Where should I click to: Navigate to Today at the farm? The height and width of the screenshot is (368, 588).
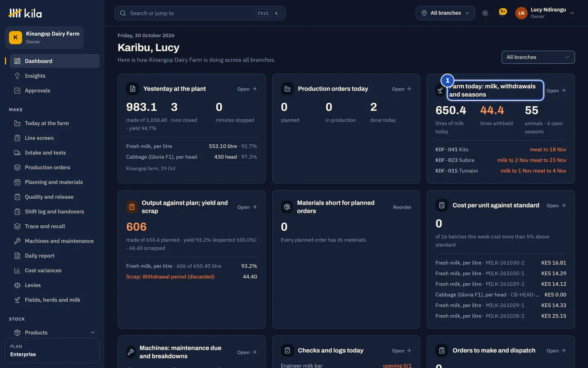[55, 123]
